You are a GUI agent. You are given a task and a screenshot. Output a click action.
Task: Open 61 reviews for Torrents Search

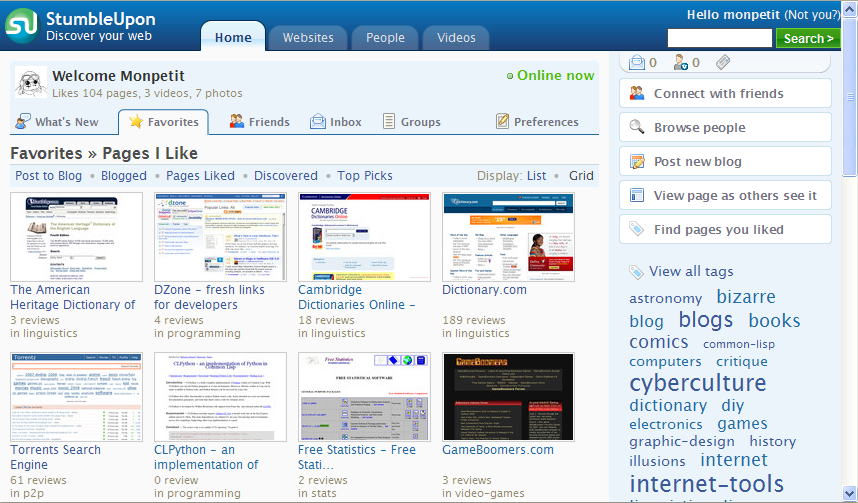click(x=38, y=480)
